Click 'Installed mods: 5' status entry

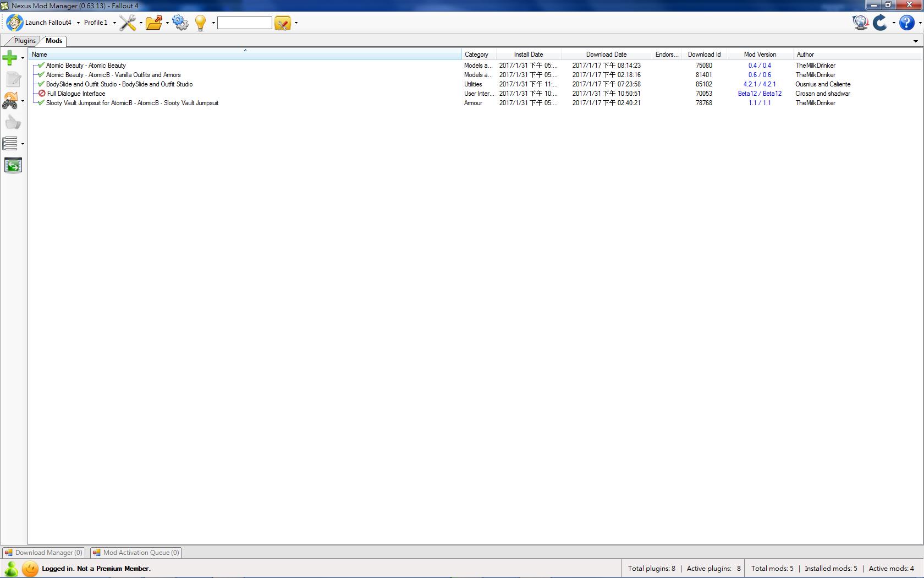click(831, 569)
